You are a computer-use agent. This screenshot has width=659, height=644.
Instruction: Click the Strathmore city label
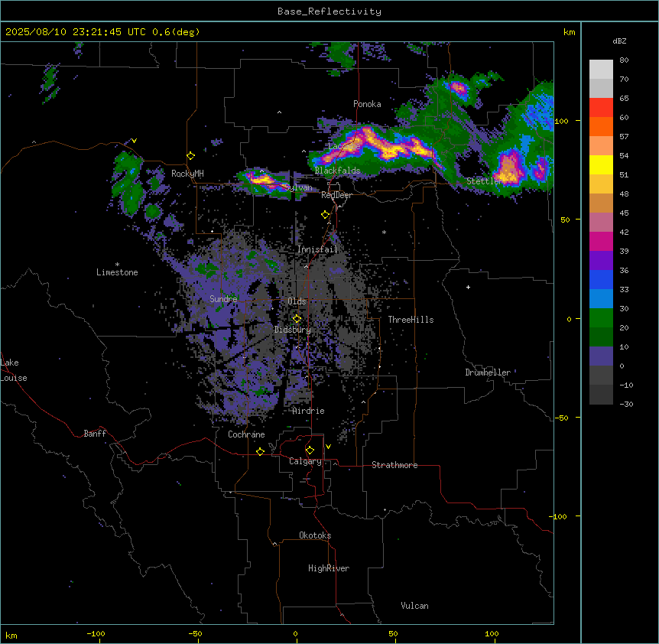click(x=394, y=465)
